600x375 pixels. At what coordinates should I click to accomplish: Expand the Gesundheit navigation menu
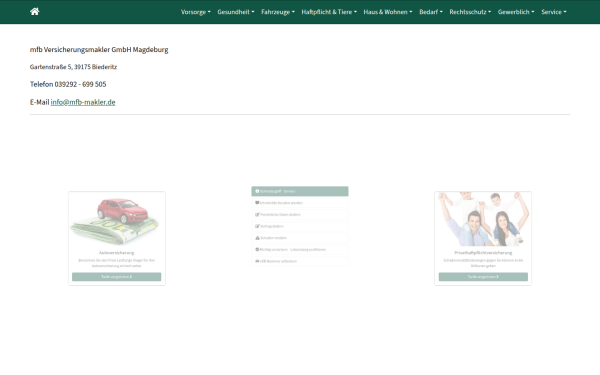click(x=236, y=12)
